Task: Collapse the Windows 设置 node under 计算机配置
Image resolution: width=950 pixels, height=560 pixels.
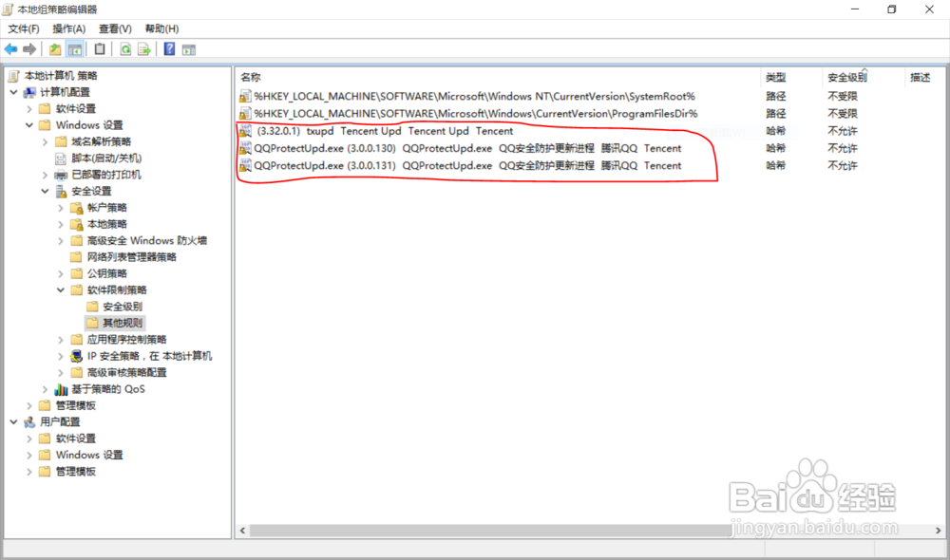Action: (x=29, y=125)
